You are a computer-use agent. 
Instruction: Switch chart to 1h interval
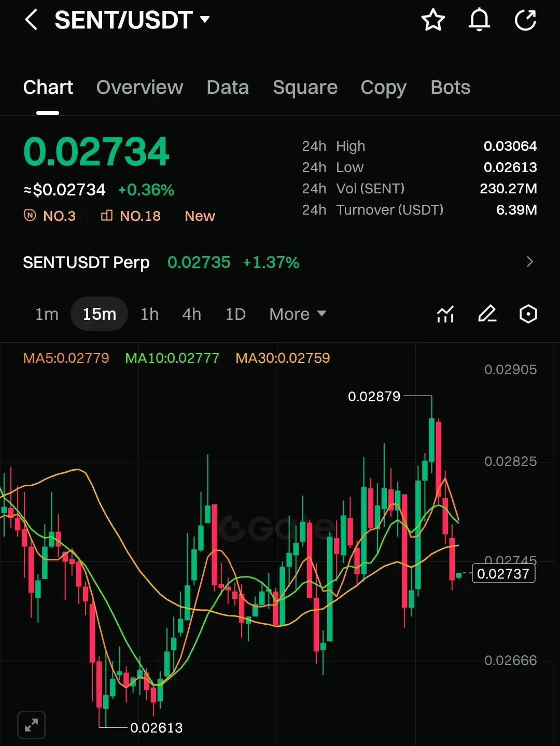pyautogui.click(x=149, y=314)
